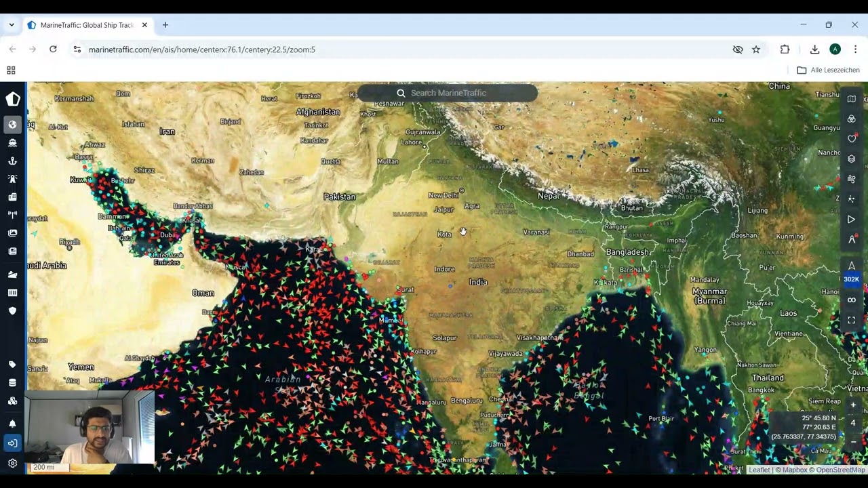
Task: Open the apps grid in bookmarks bar
Action: (11, 70)
